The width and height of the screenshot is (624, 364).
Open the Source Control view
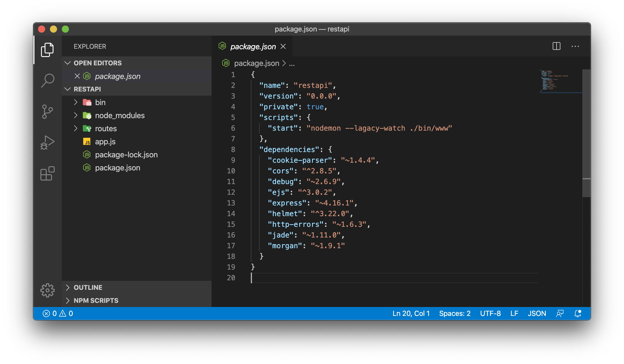pos(48,112)
